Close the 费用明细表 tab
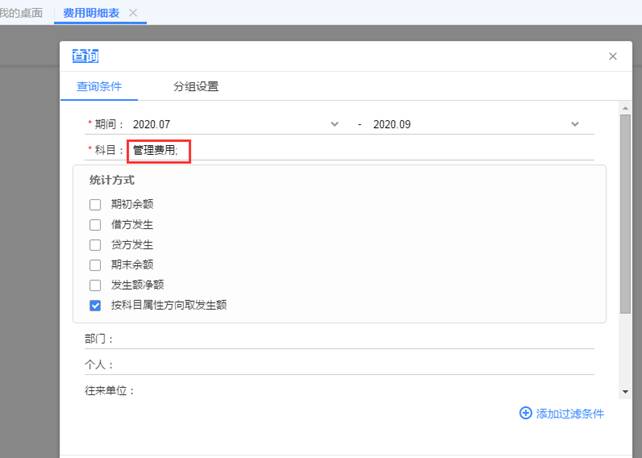Image resolution: width=642 pixels, height=458 pixels. [134, 12]
